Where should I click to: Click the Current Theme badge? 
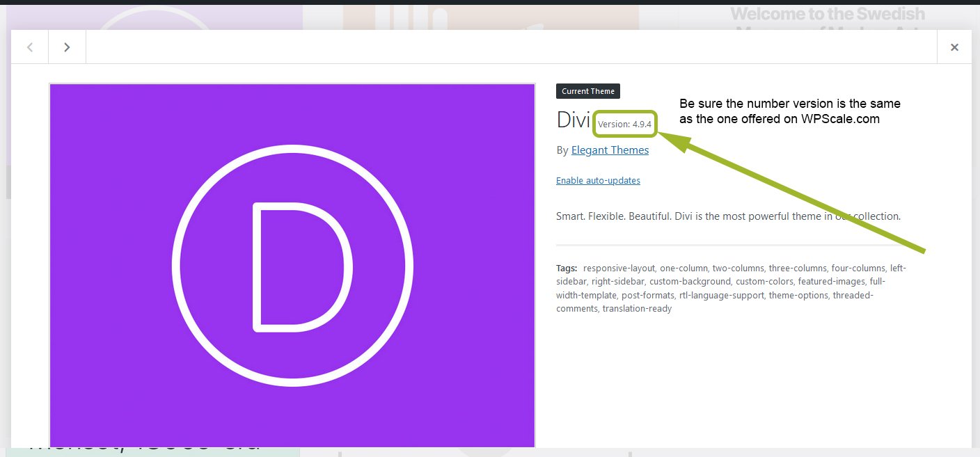(x=587, y=91)
